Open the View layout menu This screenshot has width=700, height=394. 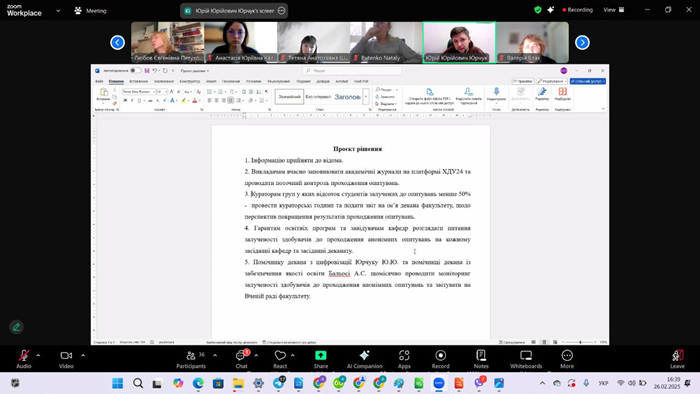click(614, 10)
